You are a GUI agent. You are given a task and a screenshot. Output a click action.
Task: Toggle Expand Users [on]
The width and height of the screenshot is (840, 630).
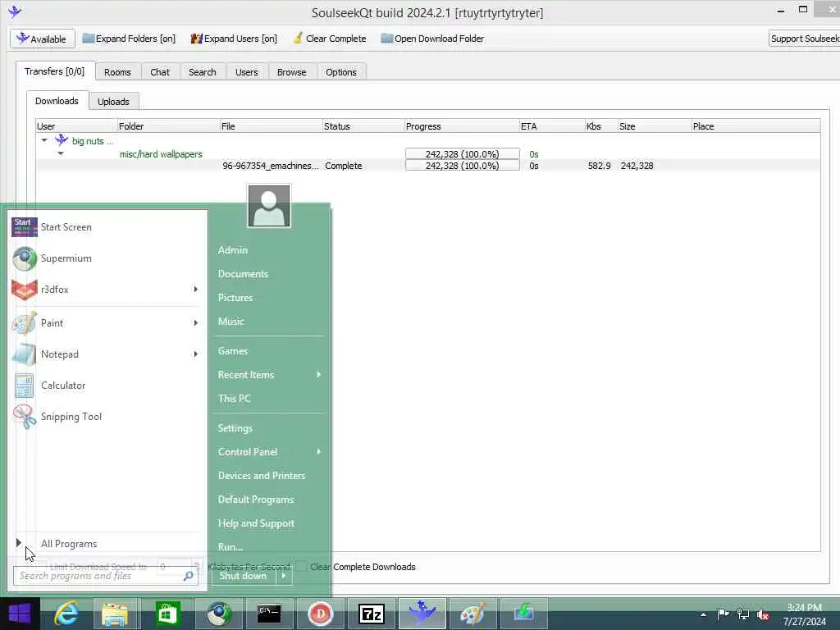coord(234,39)
